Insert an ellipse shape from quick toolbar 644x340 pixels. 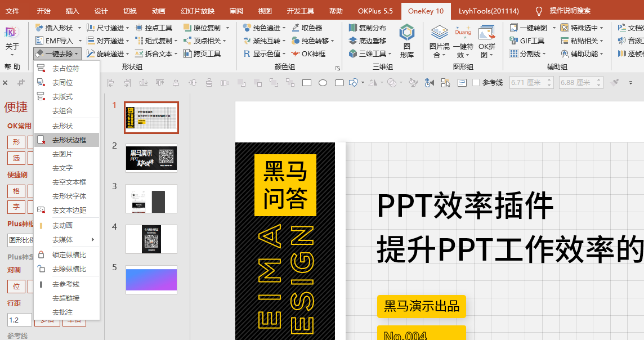tap(323, 83)
